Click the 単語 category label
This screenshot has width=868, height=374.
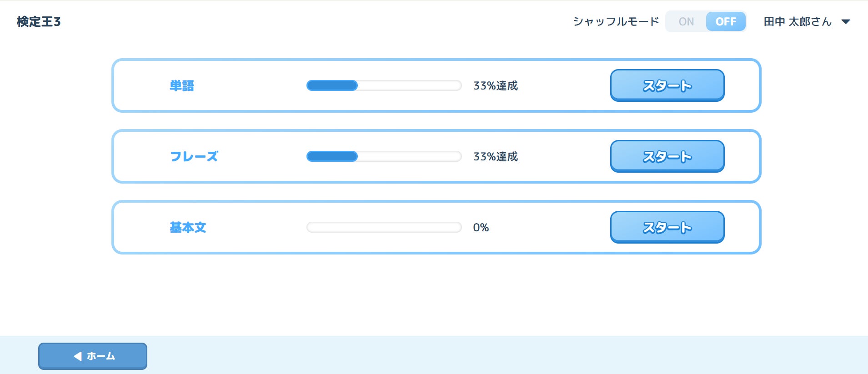[182, 86]
